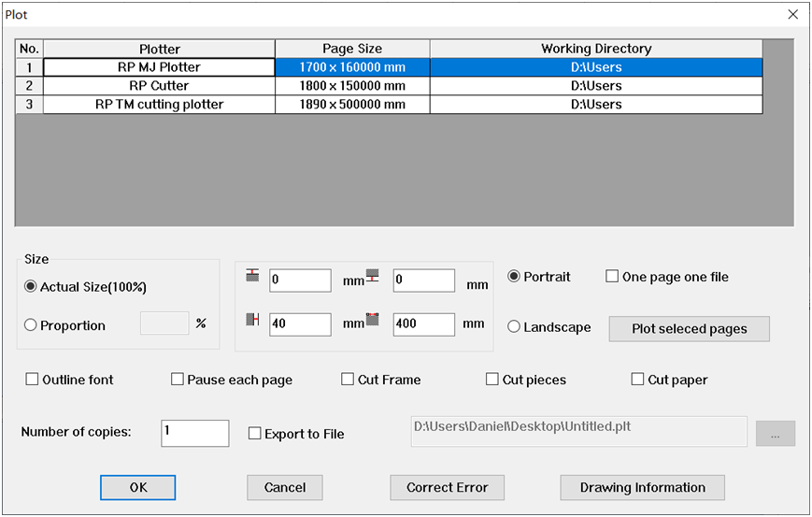Click the width icon beside 400
This screenshot has width=812, height=517.
tap(372, 320)
